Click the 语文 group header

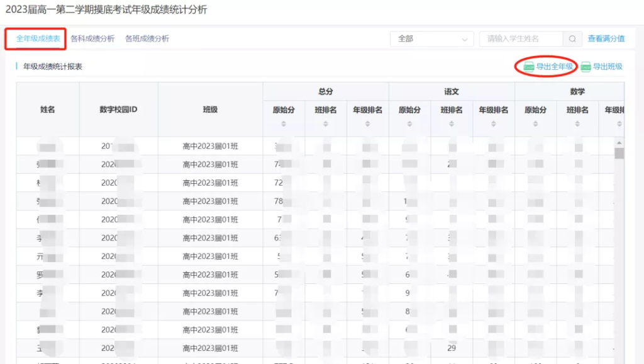(x=452, y=91)
